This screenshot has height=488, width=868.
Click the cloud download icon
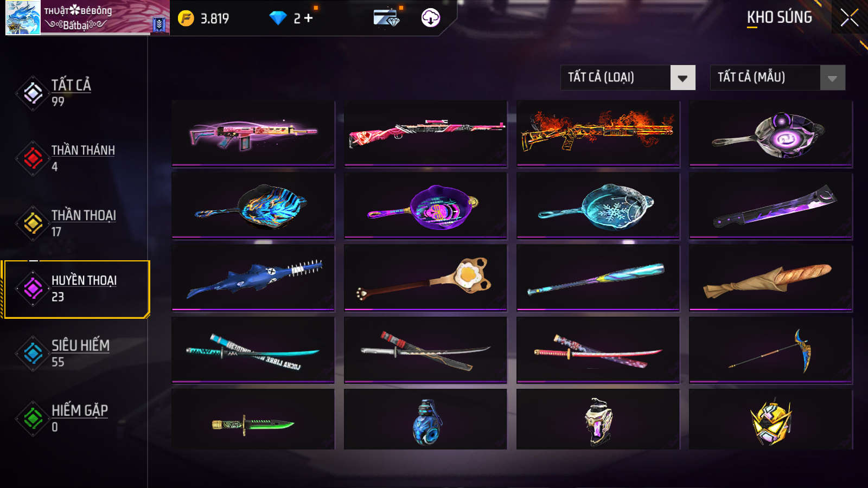coord(431,17)
